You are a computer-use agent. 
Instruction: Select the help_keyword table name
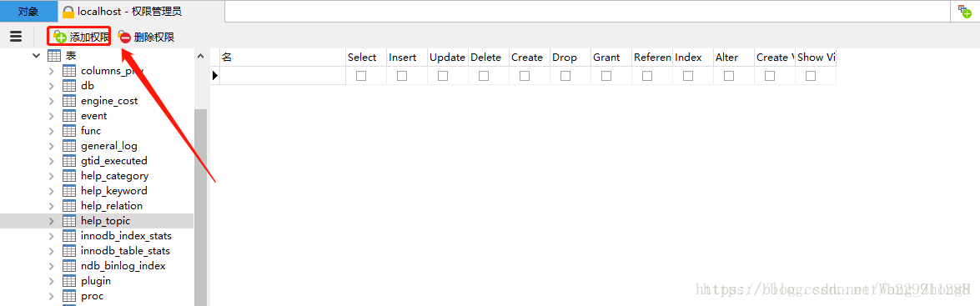click(114, 190)
